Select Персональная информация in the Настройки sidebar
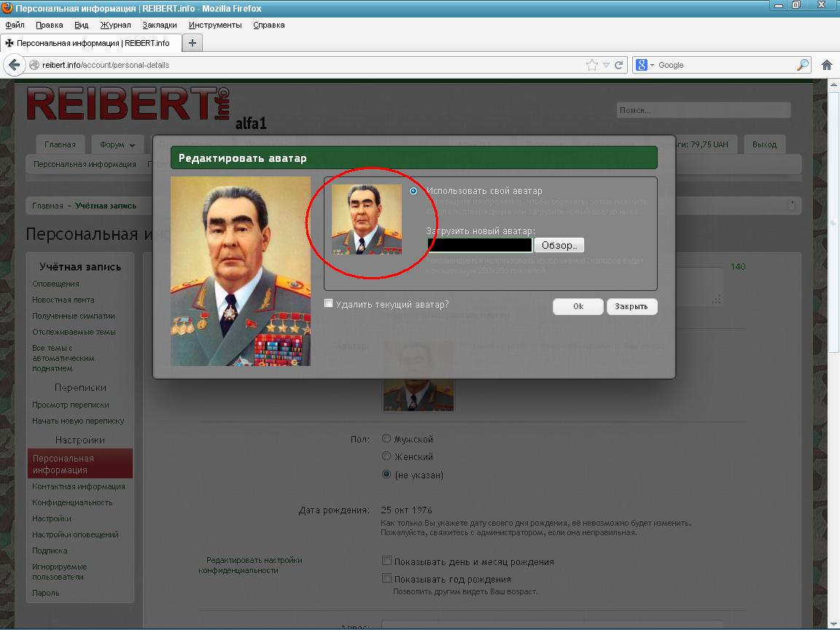 [x=80, y=464]
